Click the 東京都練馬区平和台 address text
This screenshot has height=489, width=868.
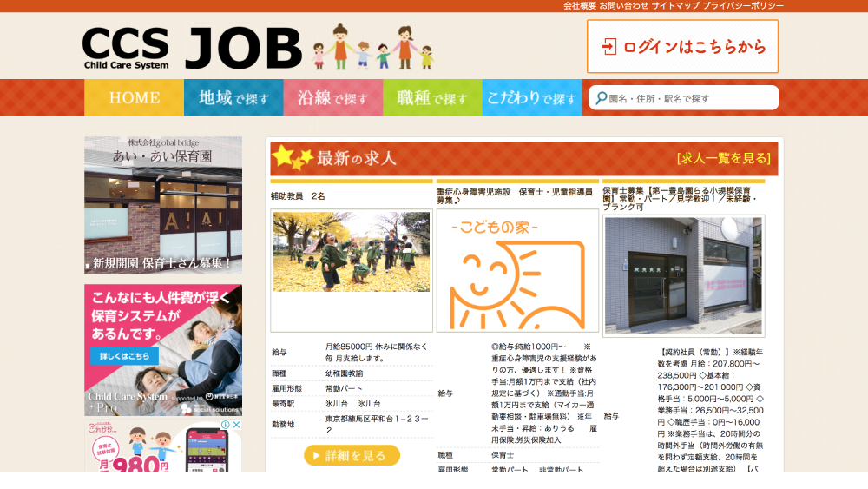point(377,424)
